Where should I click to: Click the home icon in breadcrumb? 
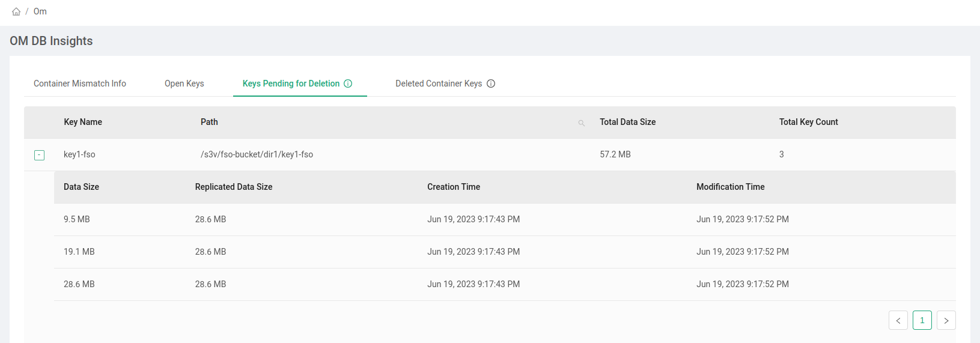(x=16, y=11)
